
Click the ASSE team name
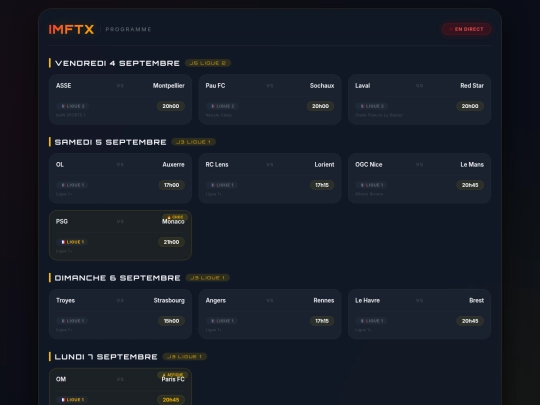pos(64,86)
